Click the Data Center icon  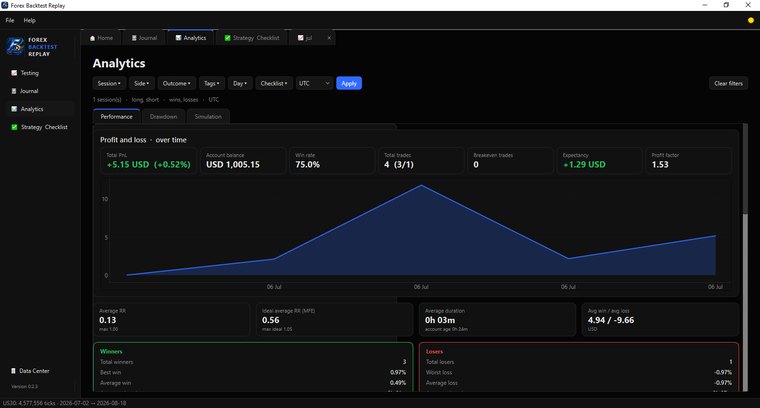pos(14,371)
